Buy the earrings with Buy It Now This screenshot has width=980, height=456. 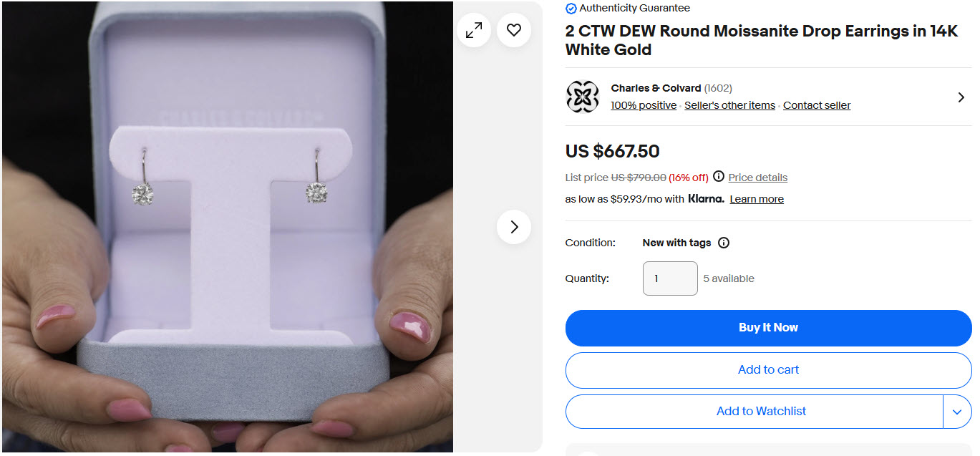[768, 328]
